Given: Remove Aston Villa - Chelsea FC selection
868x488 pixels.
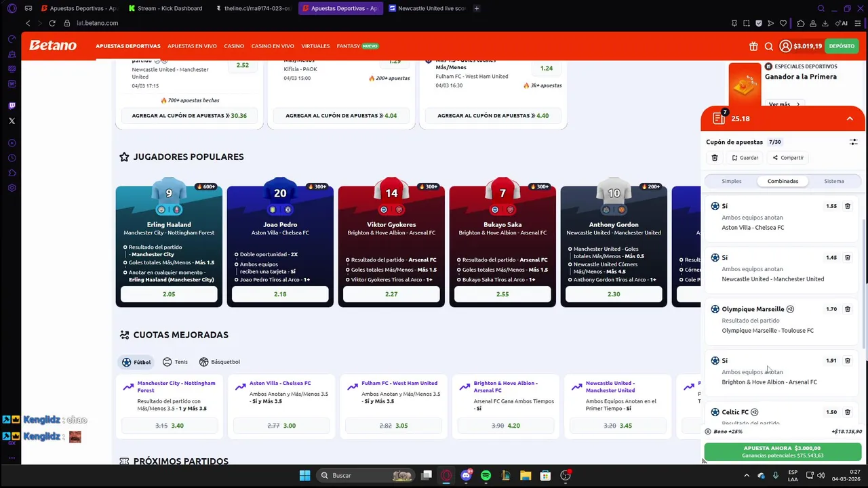Looking at the screenshot, I should coord(848,206).
